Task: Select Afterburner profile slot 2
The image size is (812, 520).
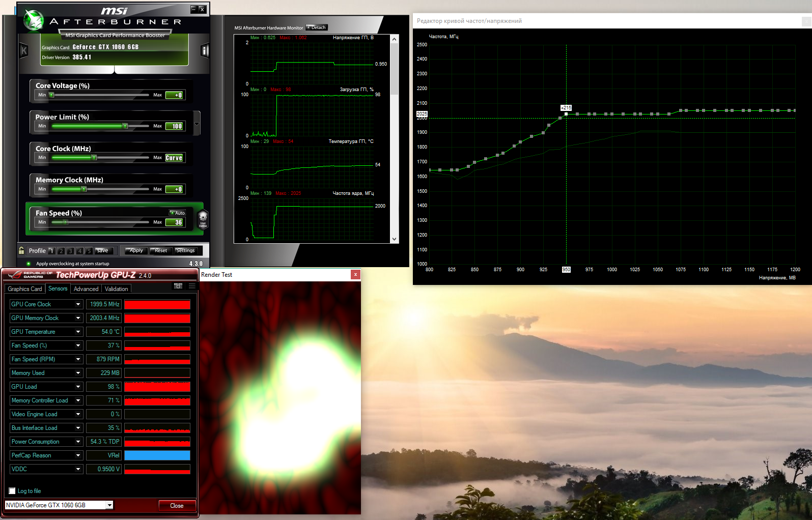Action: point(61,251)
